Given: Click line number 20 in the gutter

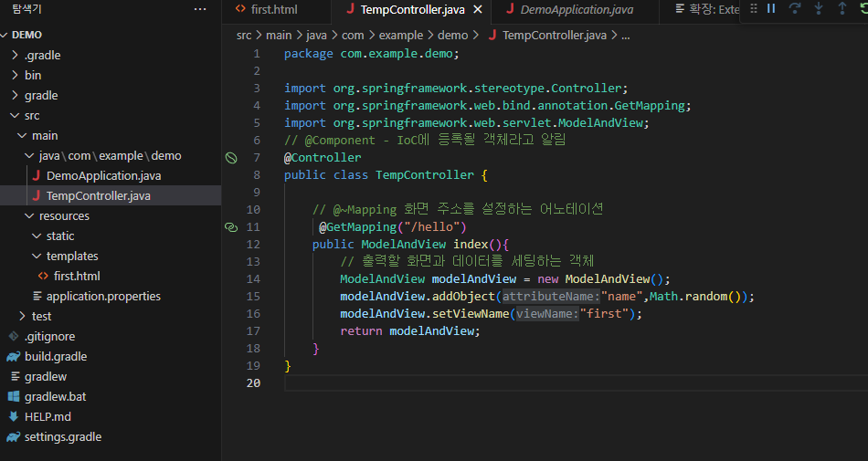Looking at the screenshot, I should (x=253, y=383).
